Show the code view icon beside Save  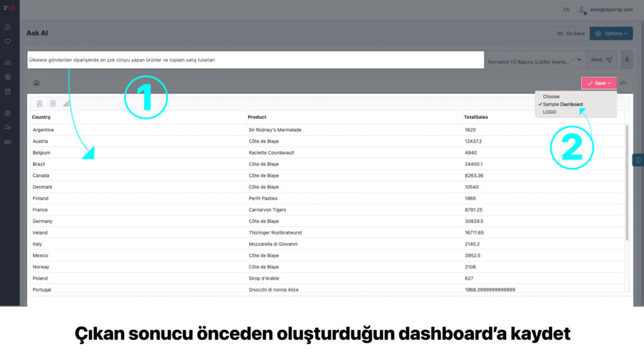coord(623,83)
